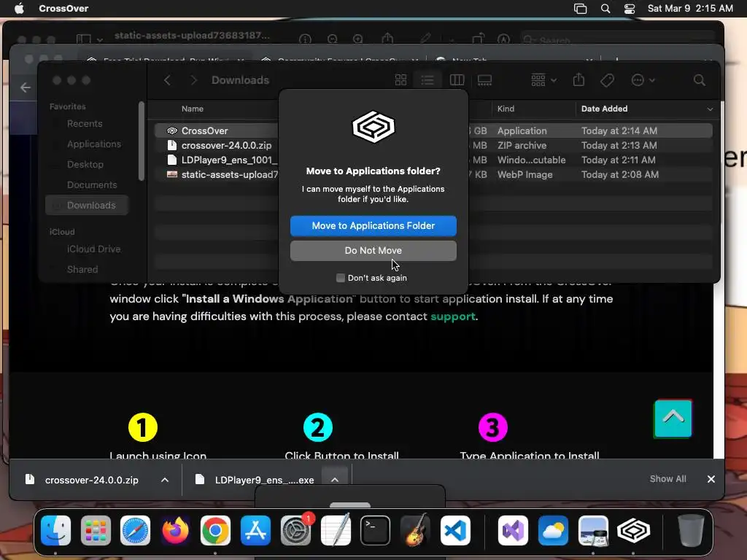Open Google Chrome from the Dock
This screenshot has height=560, width=747.
pos(215,530)
